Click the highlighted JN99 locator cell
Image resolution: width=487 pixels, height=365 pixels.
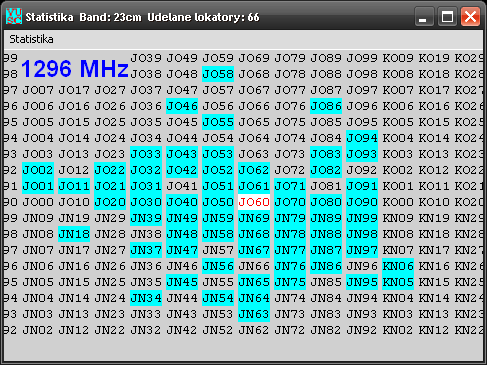[x=362, y=218]
